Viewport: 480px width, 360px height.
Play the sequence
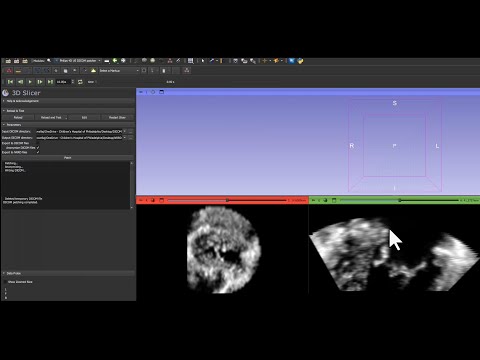[30, 82]
